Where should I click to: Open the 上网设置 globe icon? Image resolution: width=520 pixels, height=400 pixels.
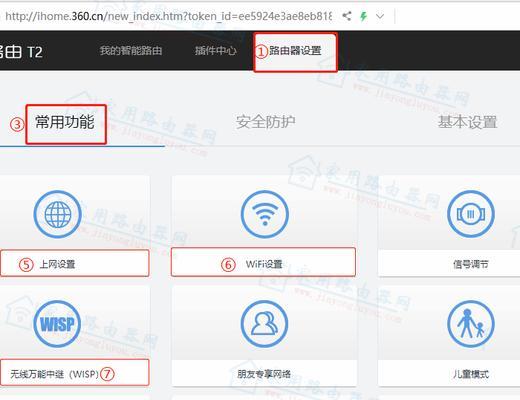[x=58, y=214]
